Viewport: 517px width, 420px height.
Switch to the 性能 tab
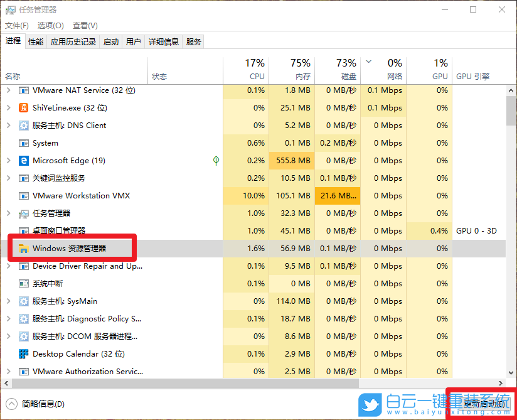tap(36, 41)
